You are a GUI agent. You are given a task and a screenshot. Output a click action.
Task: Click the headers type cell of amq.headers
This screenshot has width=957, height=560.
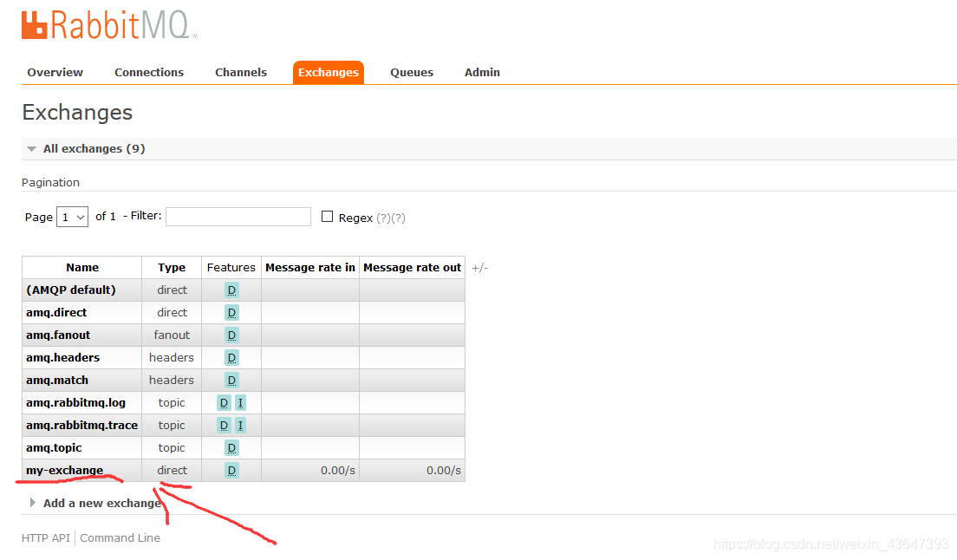172,357
